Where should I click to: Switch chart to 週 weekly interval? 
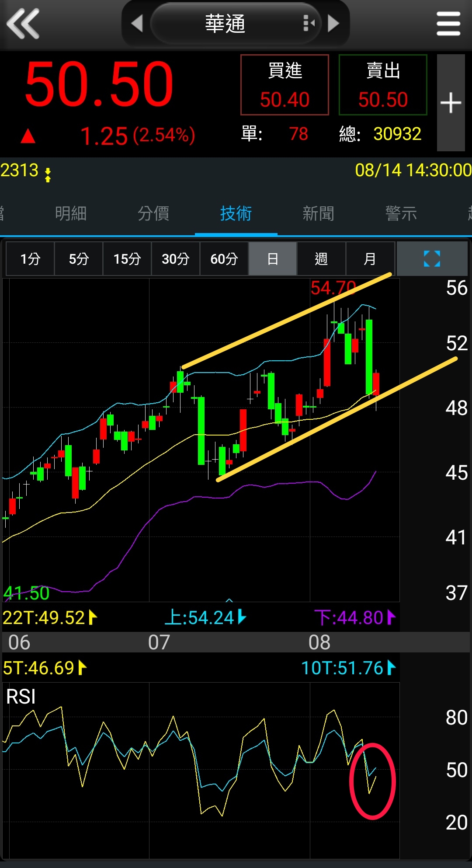point(321,259)
